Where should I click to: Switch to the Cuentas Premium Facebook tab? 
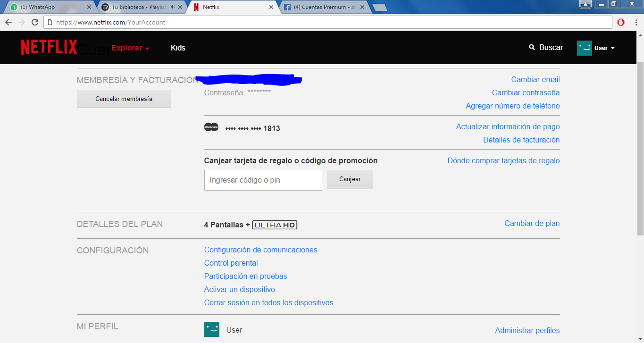click(323, 7)
